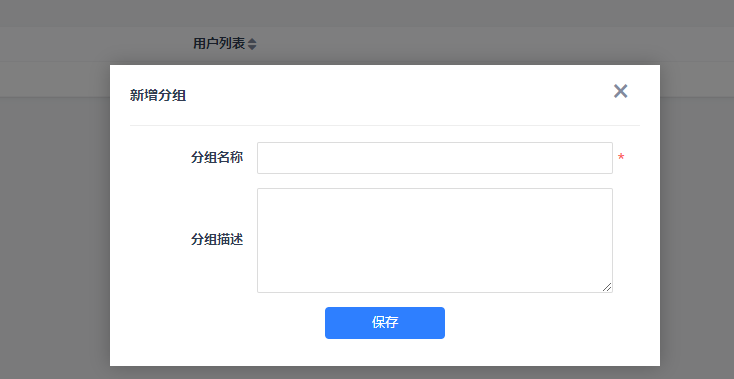Select the 用户列表 column header text

[219, 44]
